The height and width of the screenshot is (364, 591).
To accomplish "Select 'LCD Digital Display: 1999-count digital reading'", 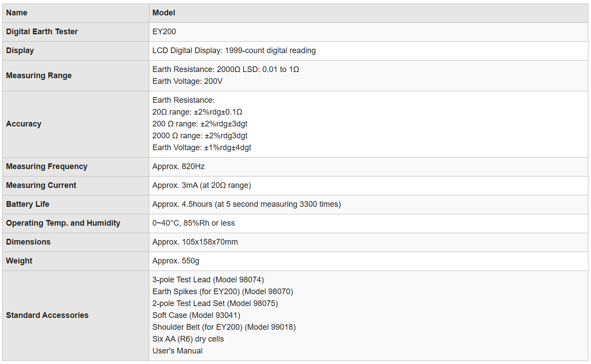I will click(234, 50).
